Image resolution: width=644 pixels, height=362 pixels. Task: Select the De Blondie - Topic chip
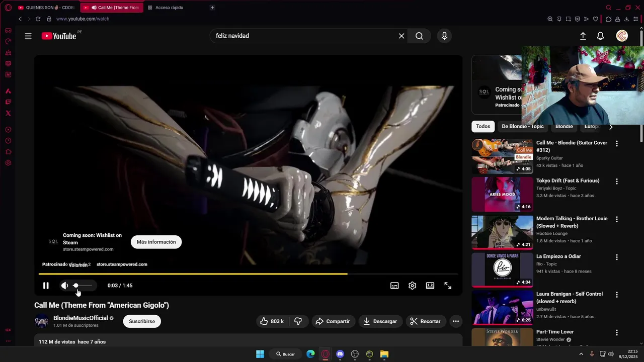click(x=522, y=127)
